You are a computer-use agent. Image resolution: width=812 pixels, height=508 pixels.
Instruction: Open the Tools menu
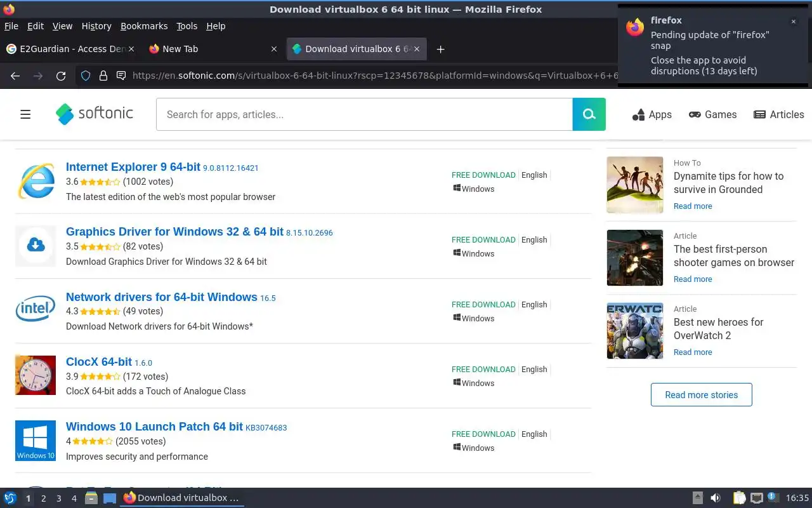click(x=187, y=26)
